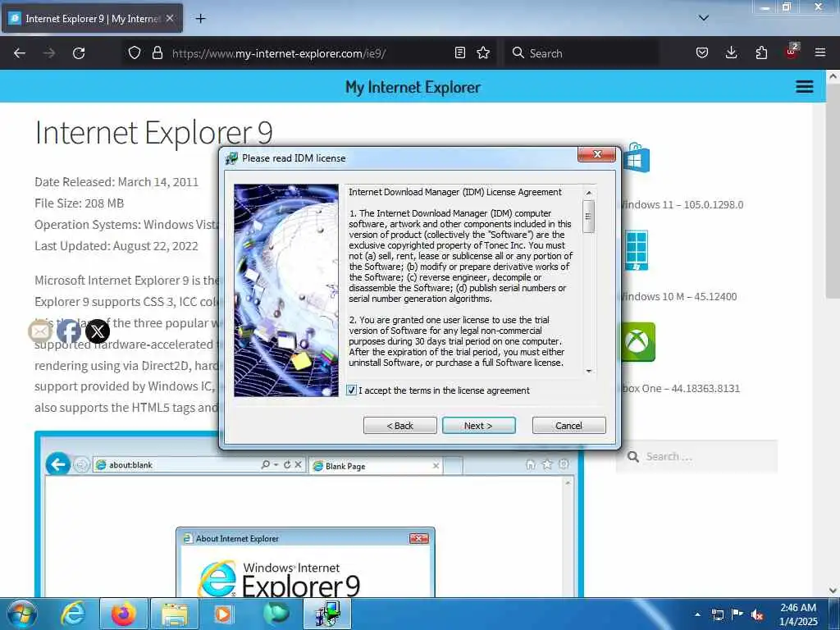Open the Windows 11 – 105.0.1298.0 link

682,204
